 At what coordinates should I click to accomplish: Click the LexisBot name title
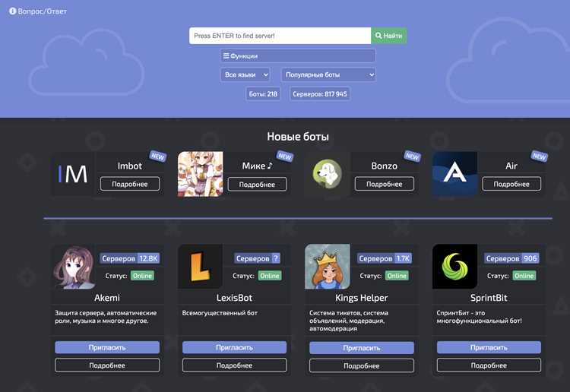click(235, 298)
